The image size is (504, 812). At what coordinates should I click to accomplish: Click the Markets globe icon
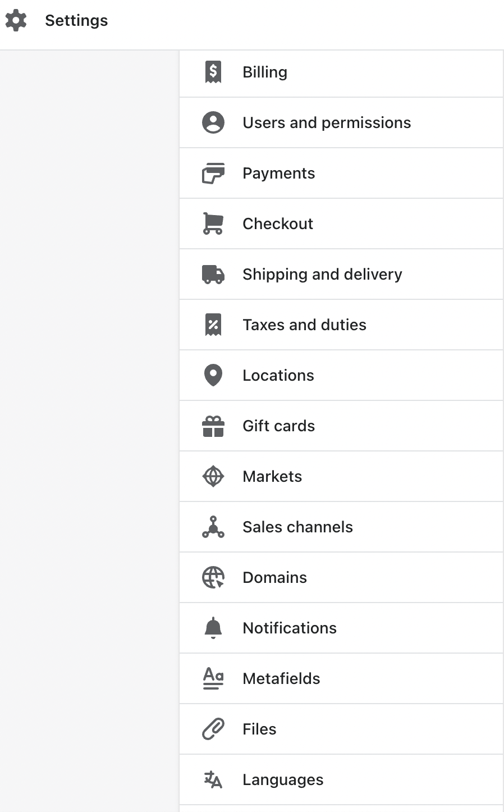tap(213, 476)
